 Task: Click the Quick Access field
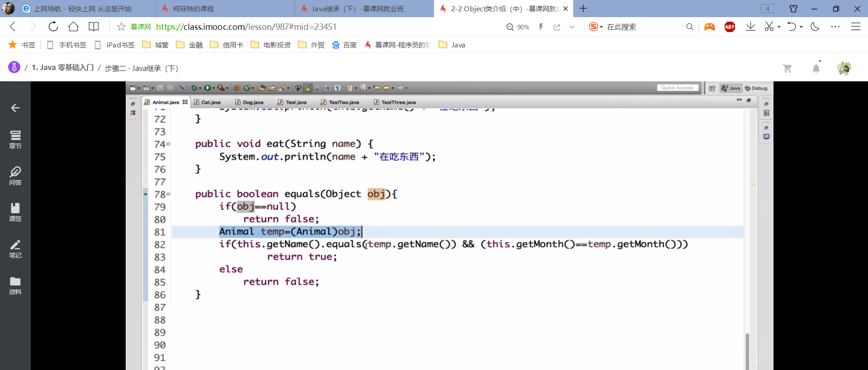click(x=677, y=88)
